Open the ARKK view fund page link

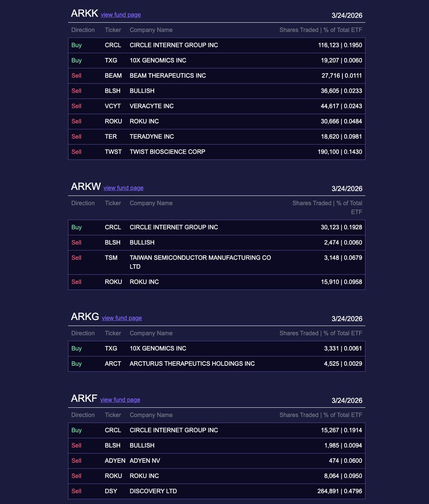coord(121,15)
